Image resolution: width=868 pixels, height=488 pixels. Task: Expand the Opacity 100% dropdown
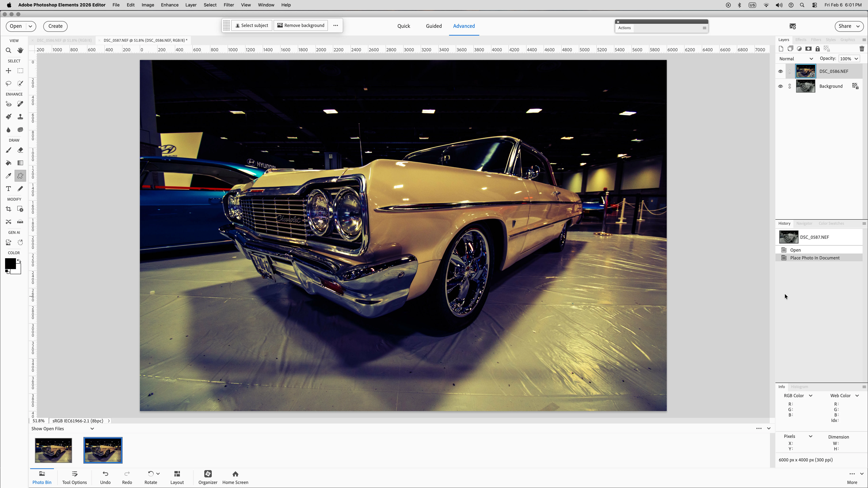[856, 59]
